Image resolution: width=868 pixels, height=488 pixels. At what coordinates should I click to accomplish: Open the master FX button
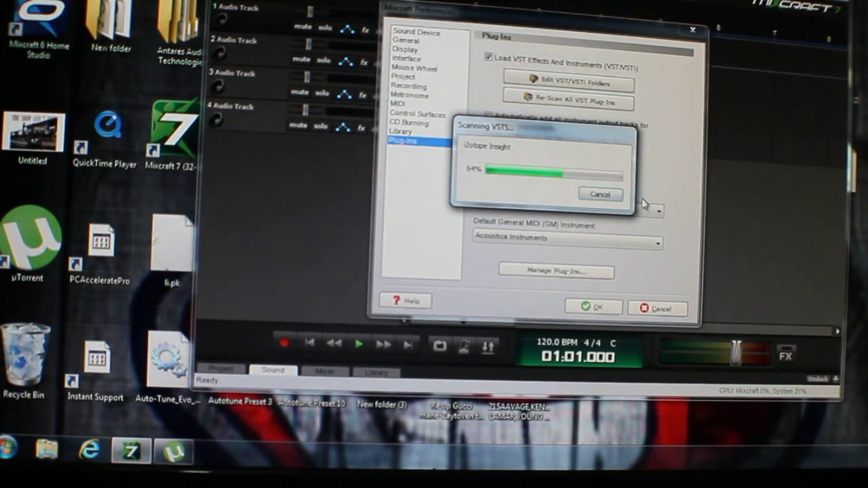coord(785,356)
